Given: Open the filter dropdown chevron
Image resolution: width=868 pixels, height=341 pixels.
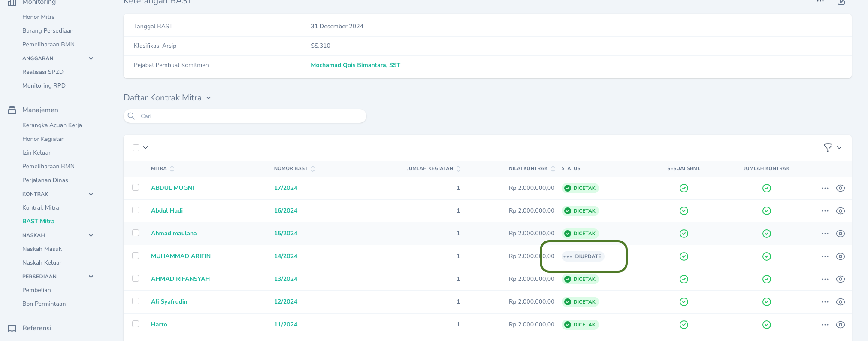Looking at the screenshot, I should point(839,148).
